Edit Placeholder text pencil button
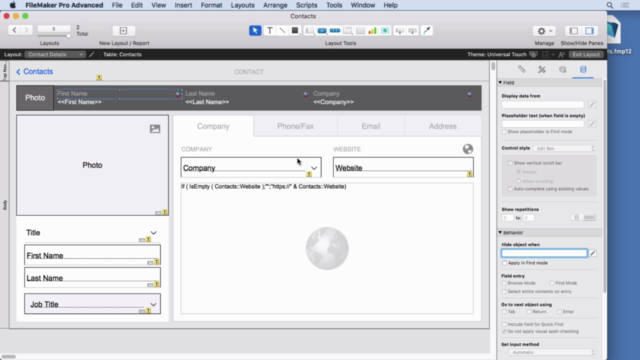 coord(592,124)
